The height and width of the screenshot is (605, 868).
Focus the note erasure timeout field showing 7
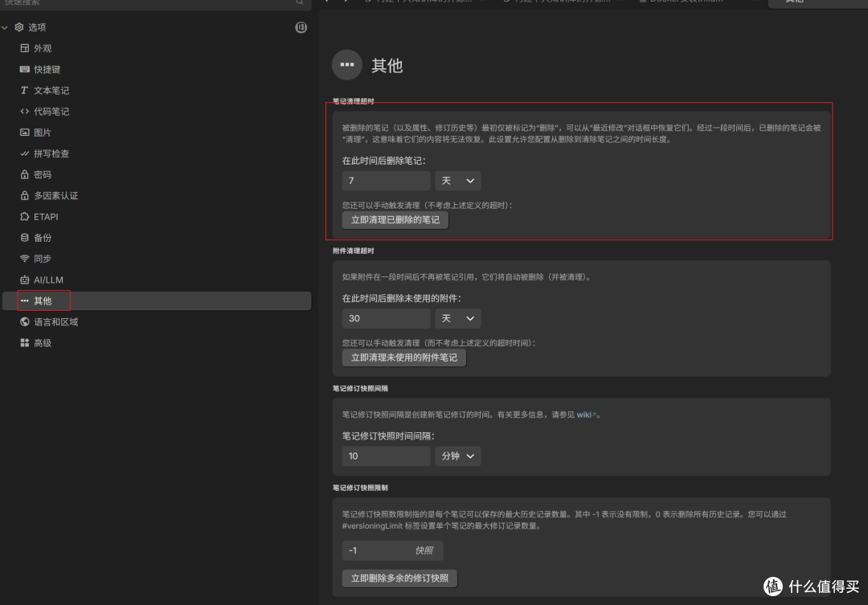click(386, 181)
